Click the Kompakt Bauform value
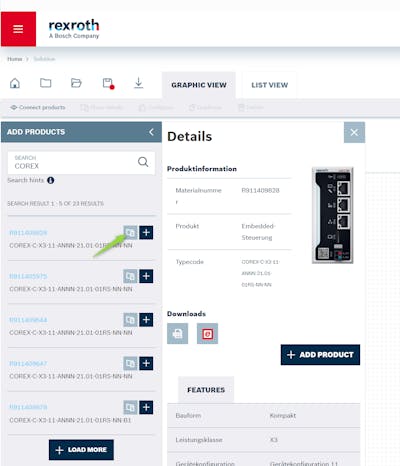400x466 pixels. 283,416
